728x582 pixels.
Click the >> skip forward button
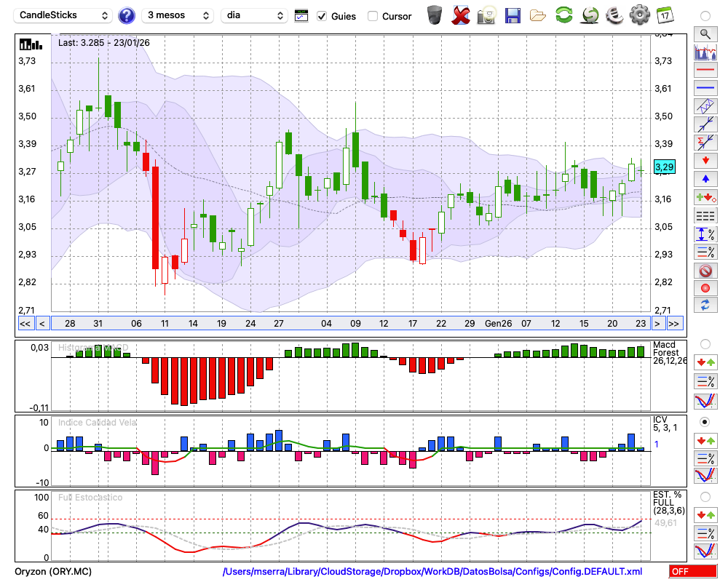pyautogui.click(x=674, y=323)
